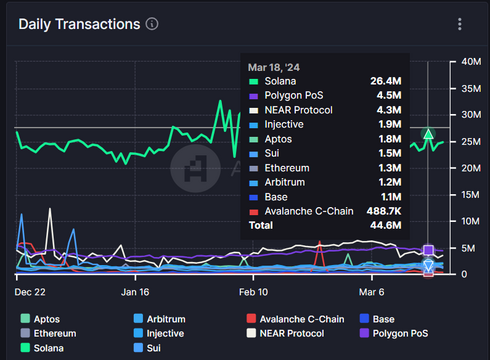
Task: Toggle the Solana series in legend
Action: pos(42,348)
